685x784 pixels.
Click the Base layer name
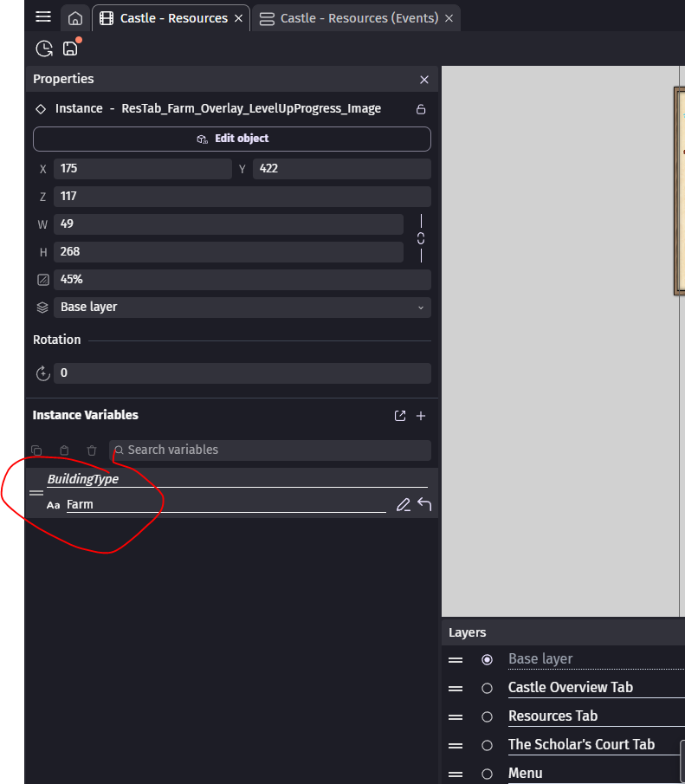coord(540,659)
